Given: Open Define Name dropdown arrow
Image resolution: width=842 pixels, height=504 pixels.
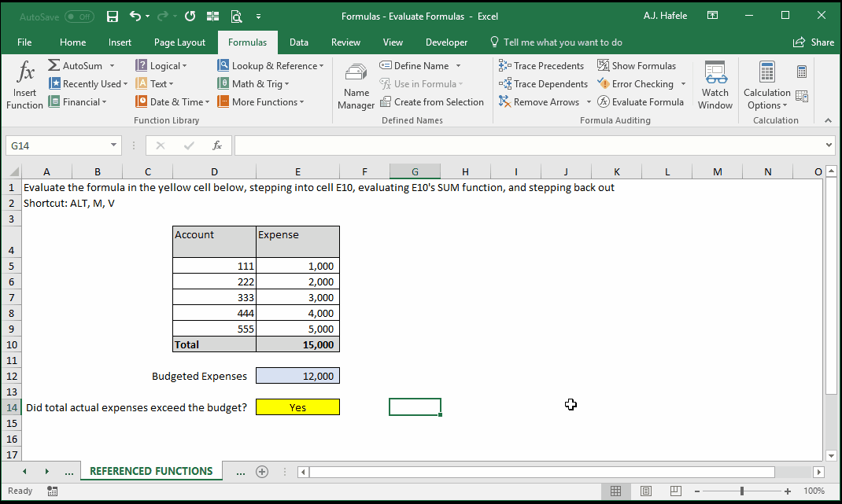Looking at the screenshot, I should 458,65.
